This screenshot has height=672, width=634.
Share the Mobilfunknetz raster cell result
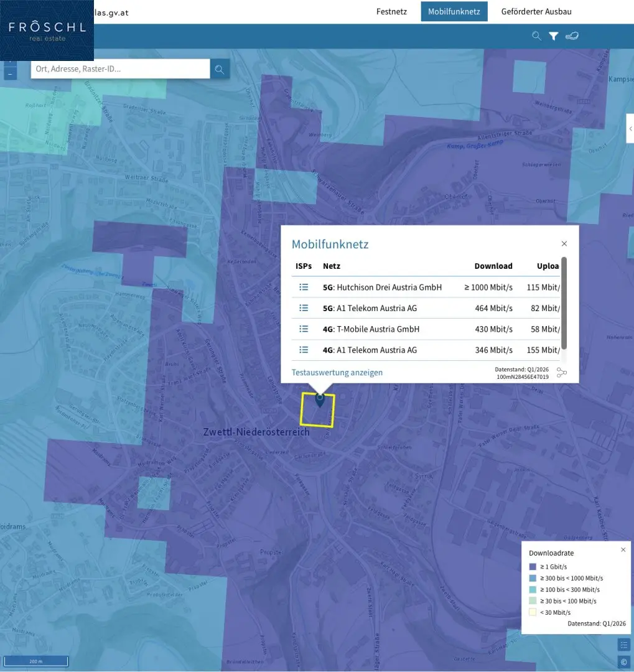pos(562,373)
